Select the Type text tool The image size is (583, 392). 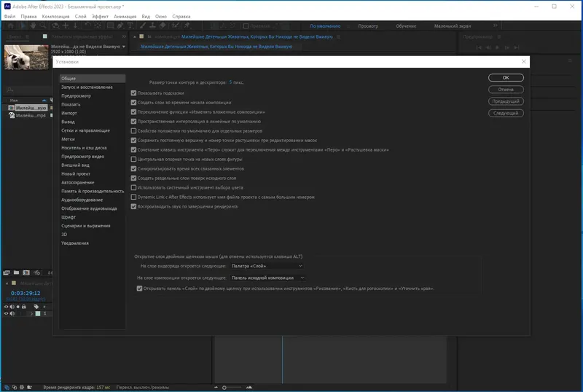point(130,26)
